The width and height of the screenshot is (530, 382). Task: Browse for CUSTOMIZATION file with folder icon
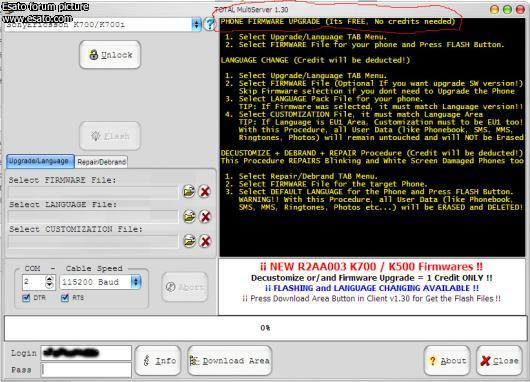[189, 241]
